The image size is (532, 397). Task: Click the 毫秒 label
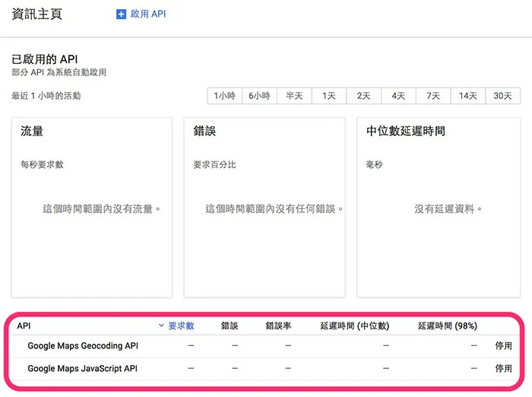(x=374, y=165)
